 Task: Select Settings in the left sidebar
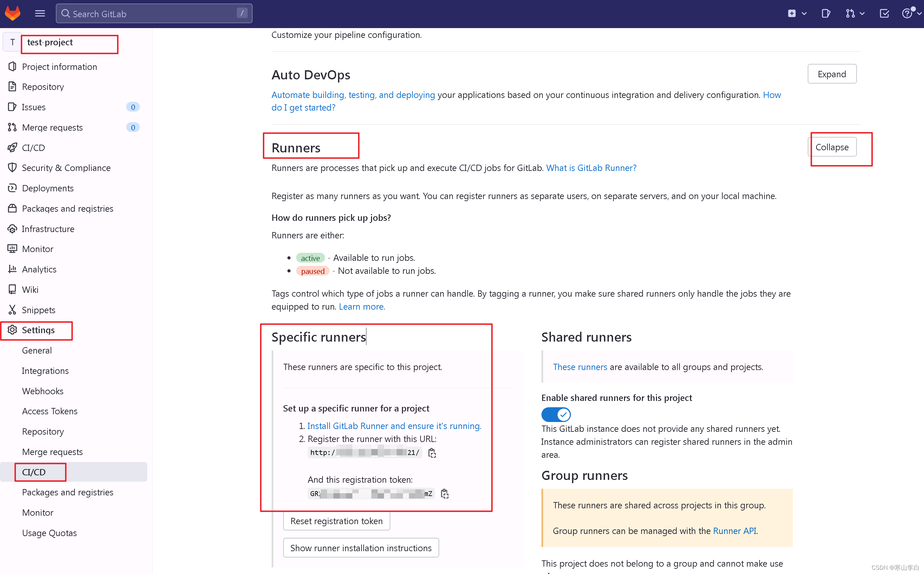[38, 329]
